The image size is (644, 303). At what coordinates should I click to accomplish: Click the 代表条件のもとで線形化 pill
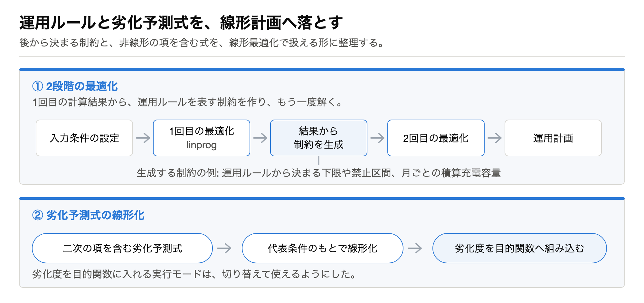[x=323, y=248]
